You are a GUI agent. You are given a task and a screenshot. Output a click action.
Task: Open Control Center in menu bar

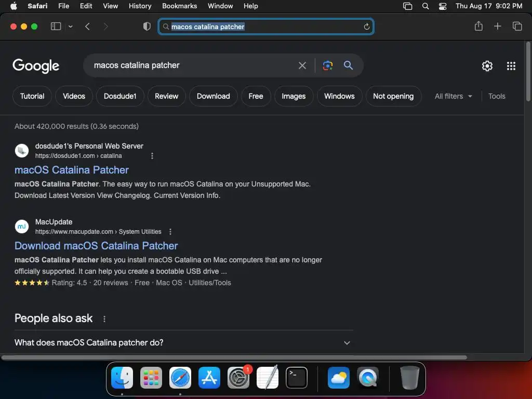(443, 6)
